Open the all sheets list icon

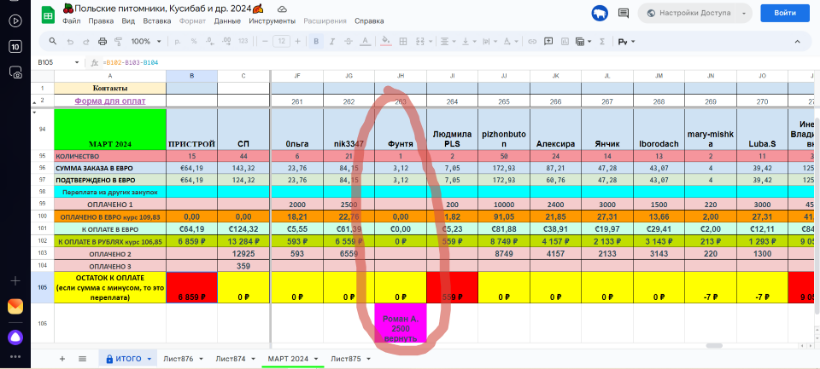82,359
